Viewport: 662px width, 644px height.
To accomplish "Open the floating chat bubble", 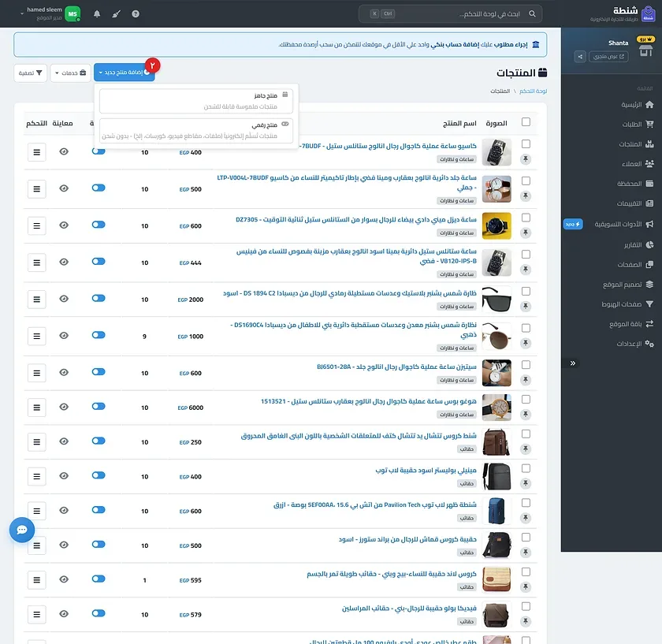I will 22,530.
